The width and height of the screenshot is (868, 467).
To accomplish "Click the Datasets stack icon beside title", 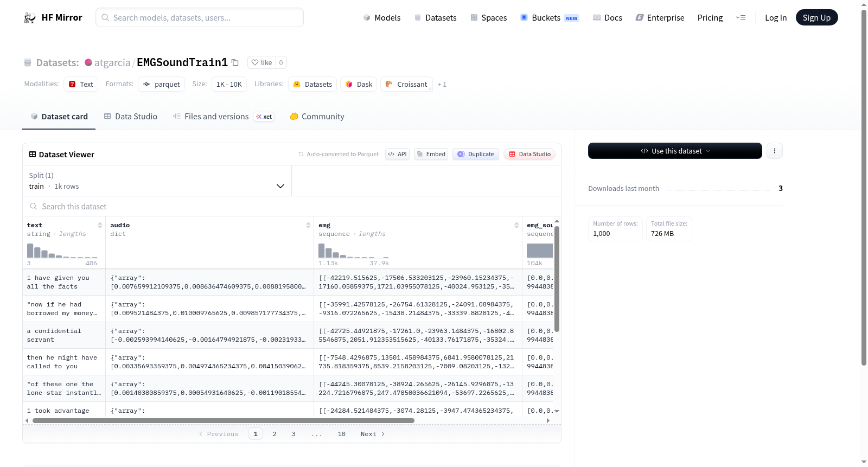I will (28, 62).
